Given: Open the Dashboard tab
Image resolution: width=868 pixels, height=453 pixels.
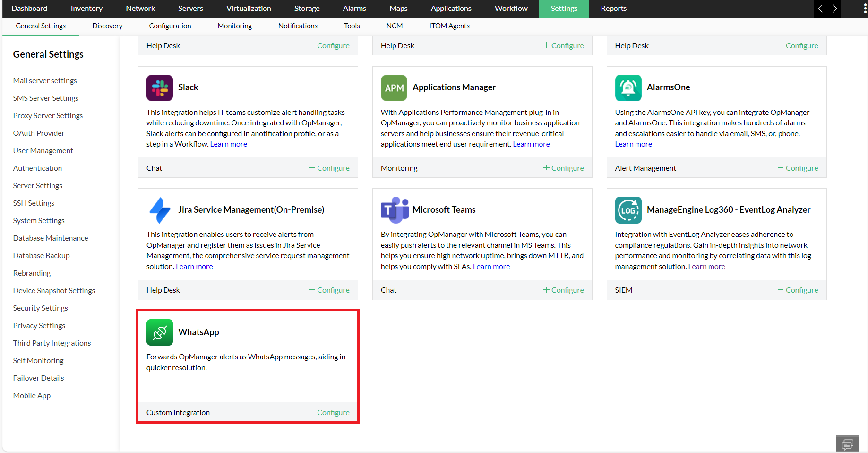Looking at the screenshot, I should point(29,9).
